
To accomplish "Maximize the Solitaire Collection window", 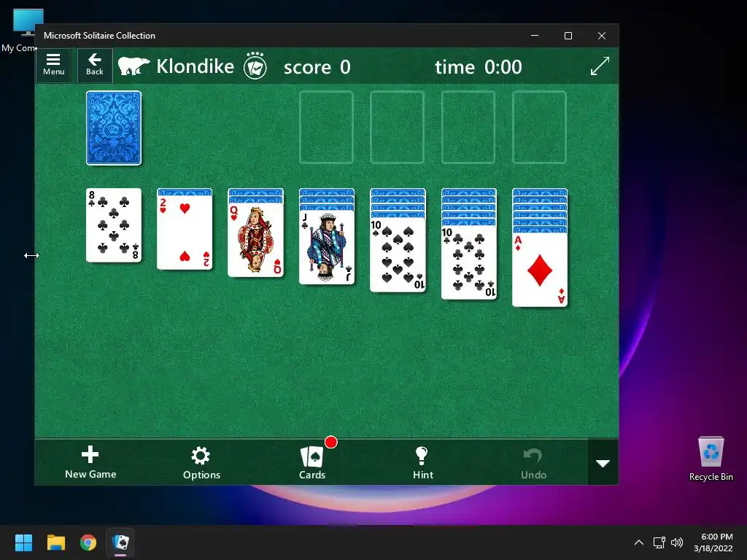I will [568, 36].
